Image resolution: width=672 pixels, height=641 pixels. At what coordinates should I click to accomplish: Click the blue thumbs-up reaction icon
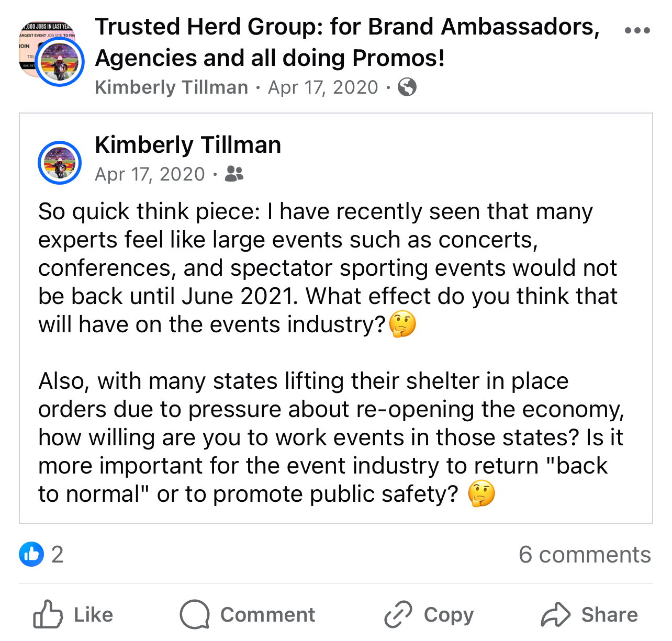tap(31, 554)
